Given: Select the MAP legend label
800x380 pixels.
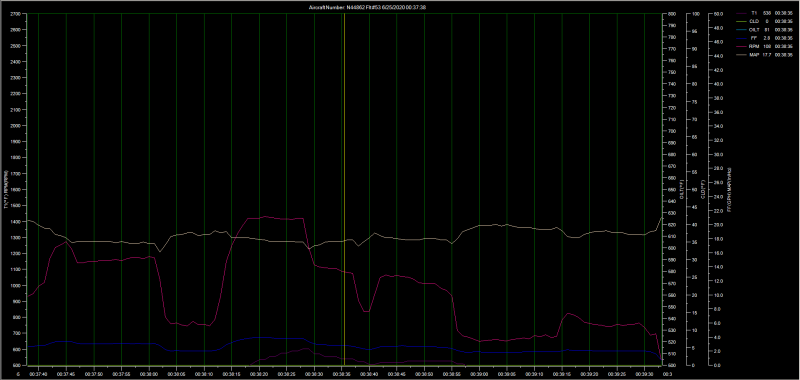Looking at the screenshot, I should (754, 54).
